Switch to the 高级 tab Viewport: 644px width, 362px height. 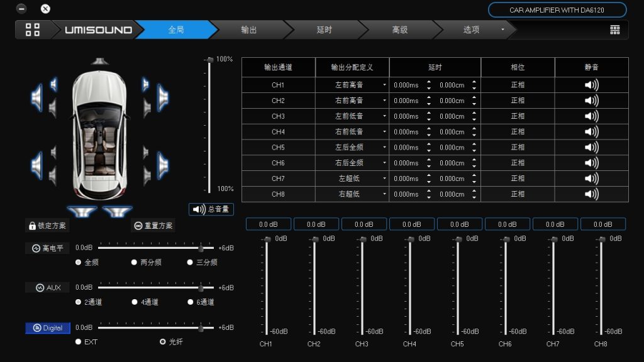399,30
